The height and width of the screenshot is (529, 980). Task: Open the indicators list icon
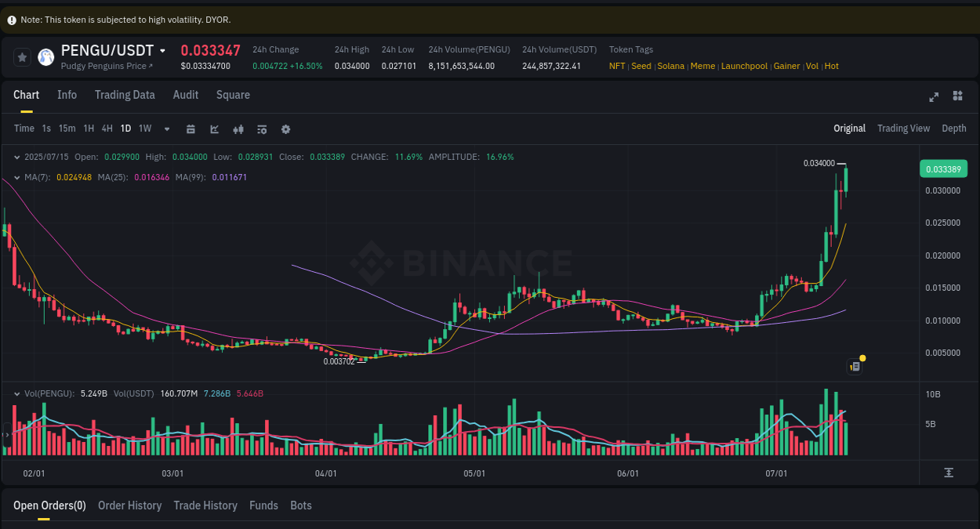point(262,129)
